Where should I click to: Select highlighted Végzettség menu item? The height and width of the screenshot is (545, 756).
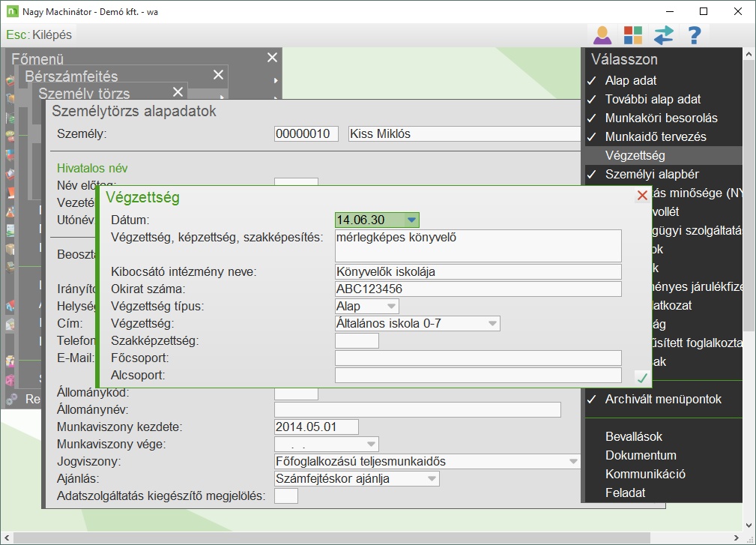tap(664, 156)
